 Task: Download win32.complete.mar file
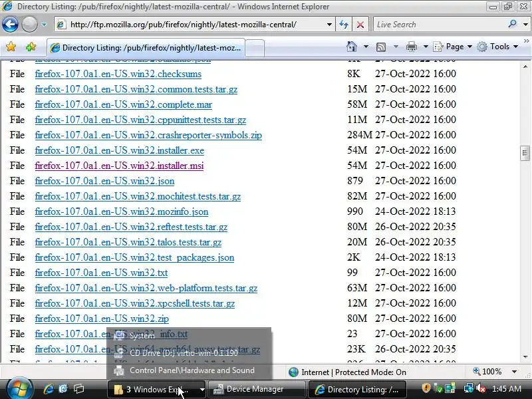click(x=124, y=104)
